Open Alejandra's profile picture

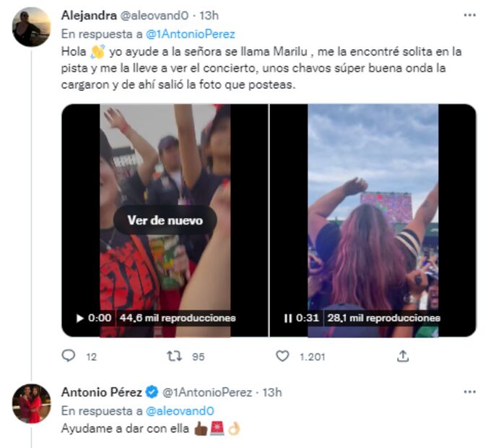tap(31, 27)
